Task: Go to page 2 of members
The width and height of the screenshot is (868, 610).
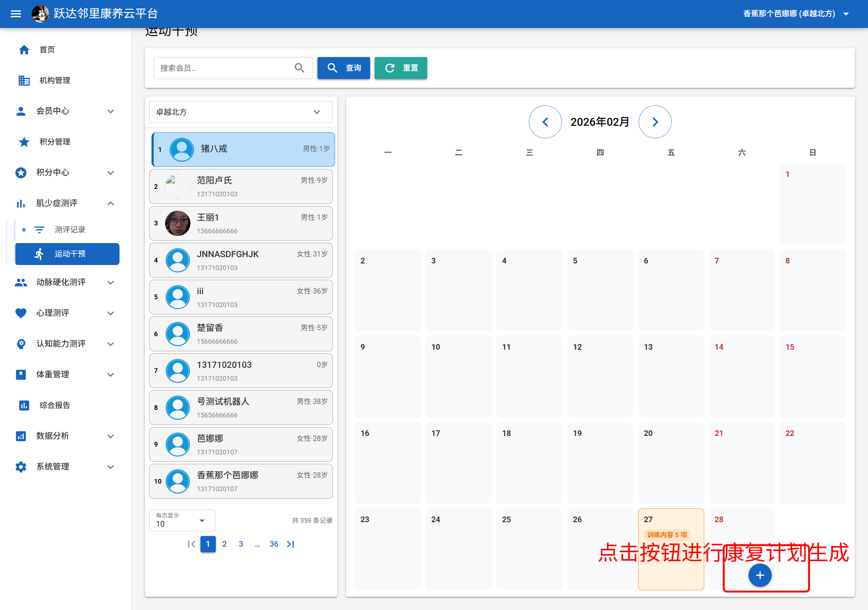Action: tap(225, 544)
